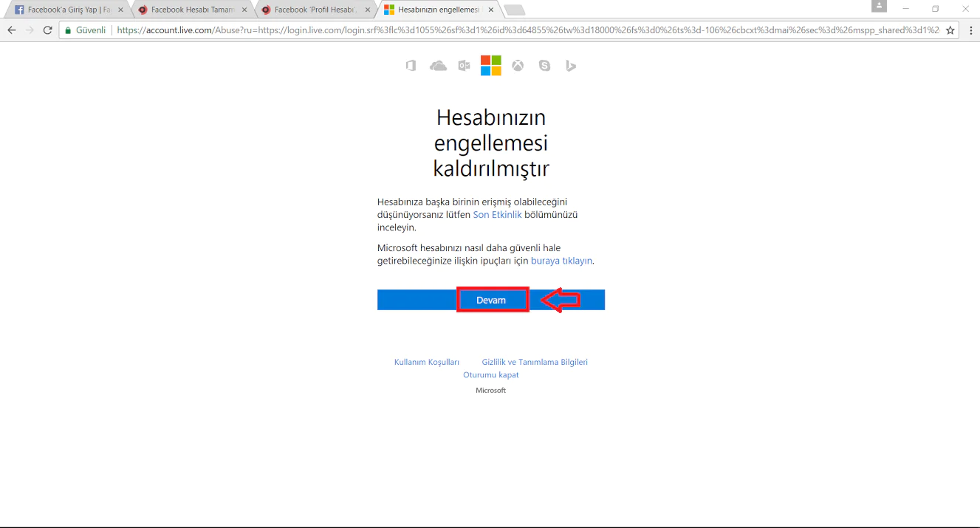Click the Microsoft logo in header
980x528 pixels.
[491, 66]
